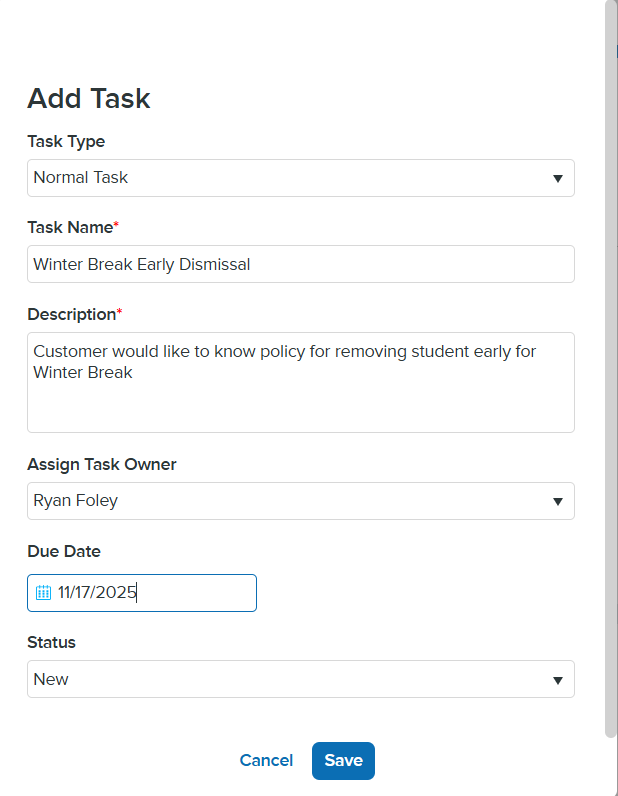618x796 pixels.
Task: Click the 'New' selected status text
Action: click(x=51, y=680)
